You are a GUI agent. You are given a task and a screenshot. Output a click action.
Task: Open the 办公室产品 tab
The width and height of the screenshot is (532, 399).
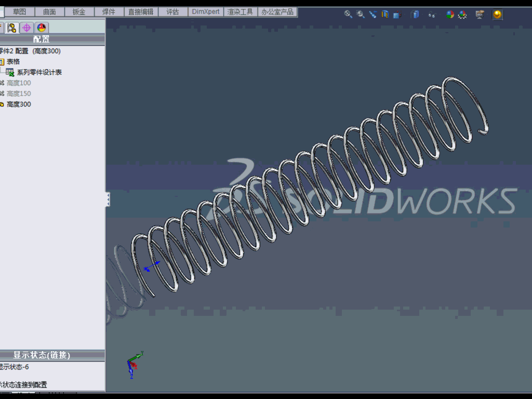(x=277, y=12)
